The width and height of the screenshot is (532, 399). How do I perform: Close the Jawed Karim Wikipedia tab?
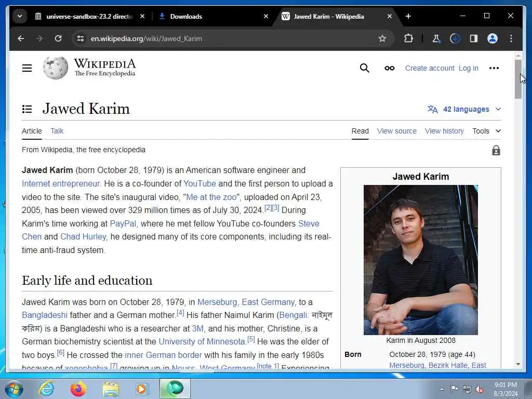tap(390, 16)
